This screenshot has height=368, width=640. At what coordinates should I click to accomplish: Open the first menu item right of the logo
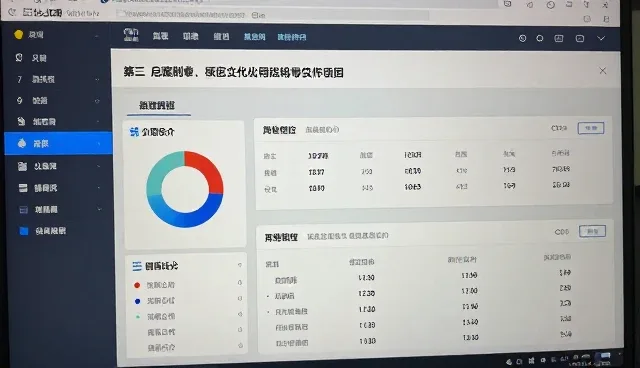(x=160, y=36)
